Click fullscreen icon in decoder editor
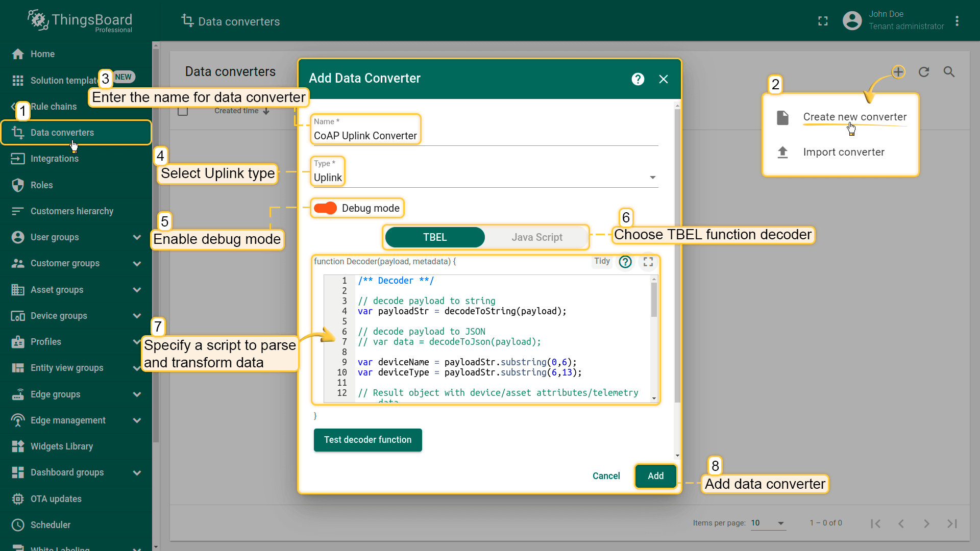The height and width of the screenshot is (551, 980). point(648,262)
